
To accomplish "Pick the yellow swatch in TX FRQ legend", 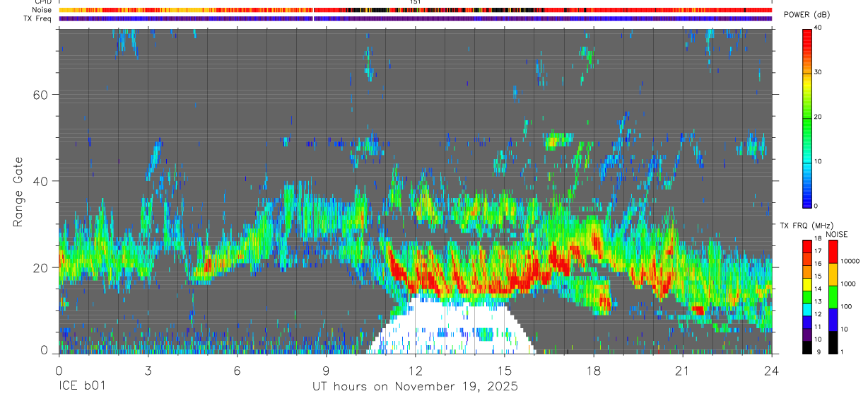I will pos(807,284).
